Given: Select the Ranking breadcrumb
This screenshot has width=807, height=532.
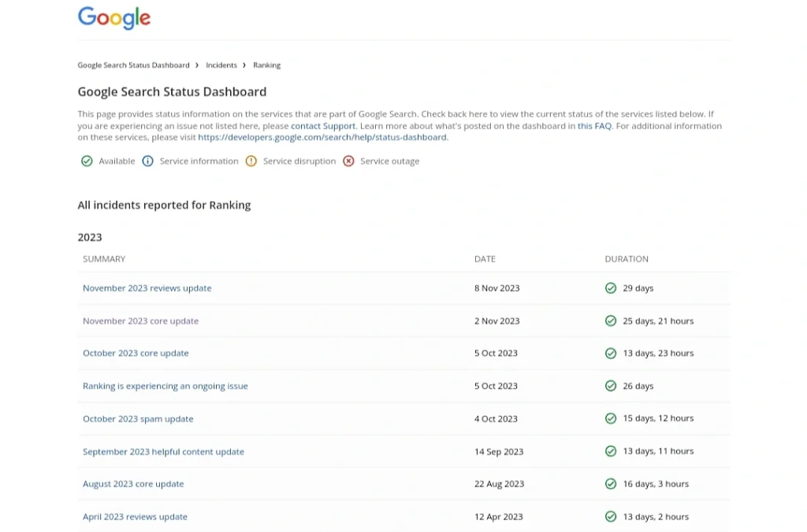Looking at the screenshot, I should [x=266, y=65].
